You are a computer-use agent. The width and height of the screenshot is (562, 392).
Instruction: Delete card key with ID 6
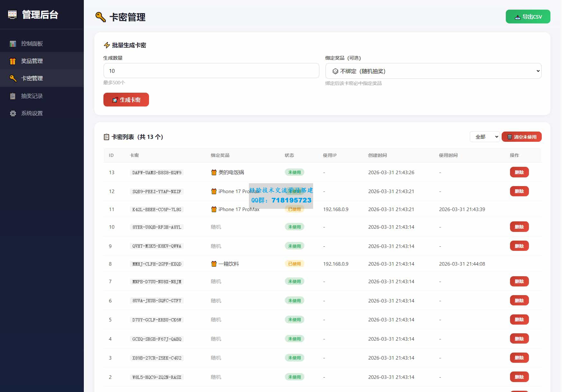click(519, 301)
